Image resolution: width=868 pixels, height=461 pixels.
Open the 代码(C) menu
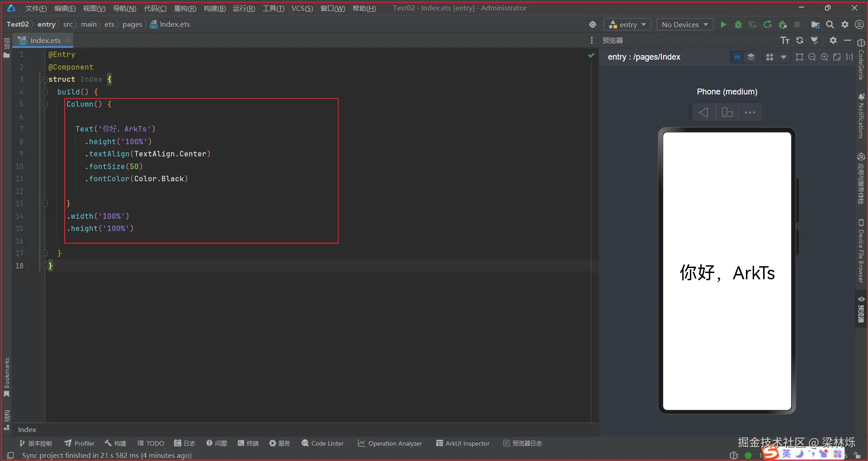pyautogui.click(x=155, y=8)
